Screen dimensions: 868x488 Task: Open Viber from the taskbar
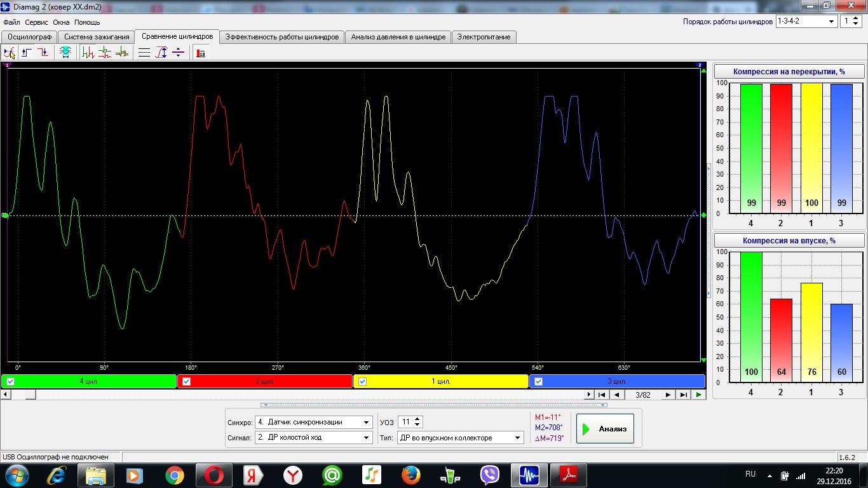pyautogui.click(x=490, y=475)
